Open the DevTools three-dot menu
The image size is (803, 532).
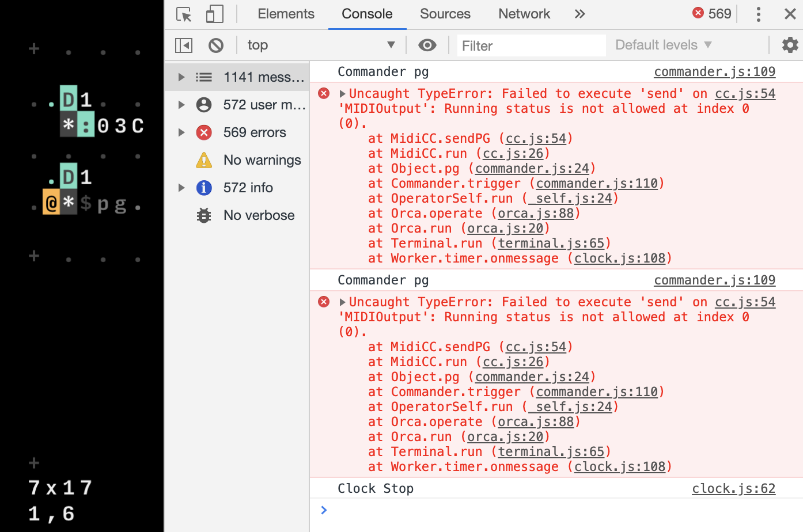(x=759, y=13)
